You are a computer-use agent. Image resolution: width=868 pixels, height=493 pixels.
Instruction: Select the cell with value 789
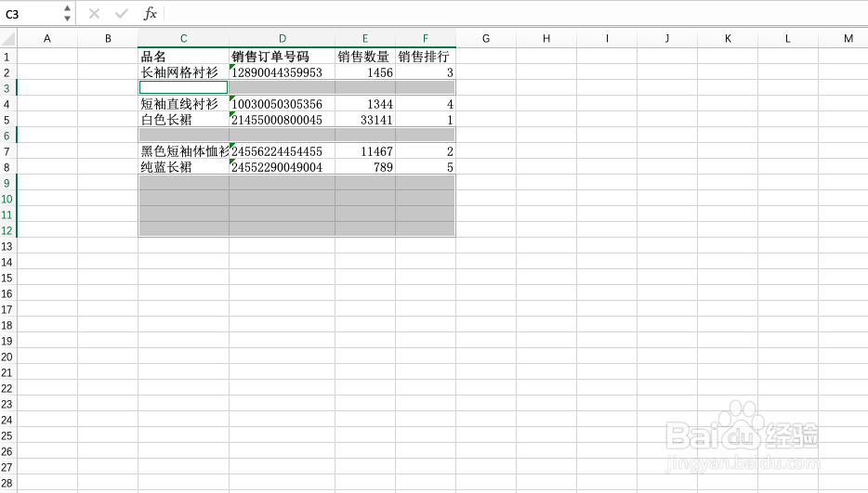[365, 167]
